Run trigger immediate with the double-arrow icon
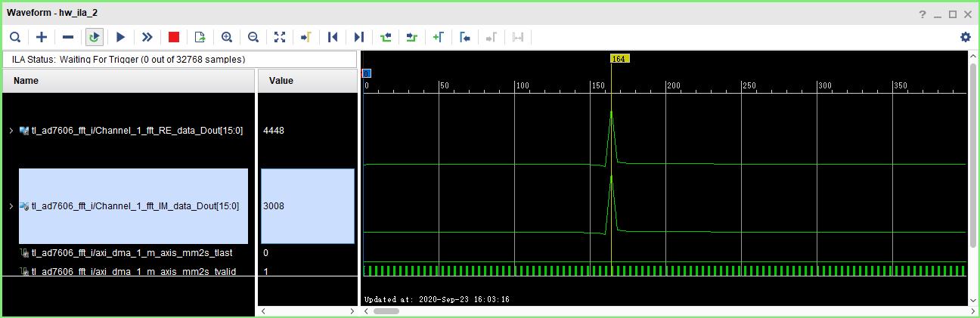 [147, 37]
